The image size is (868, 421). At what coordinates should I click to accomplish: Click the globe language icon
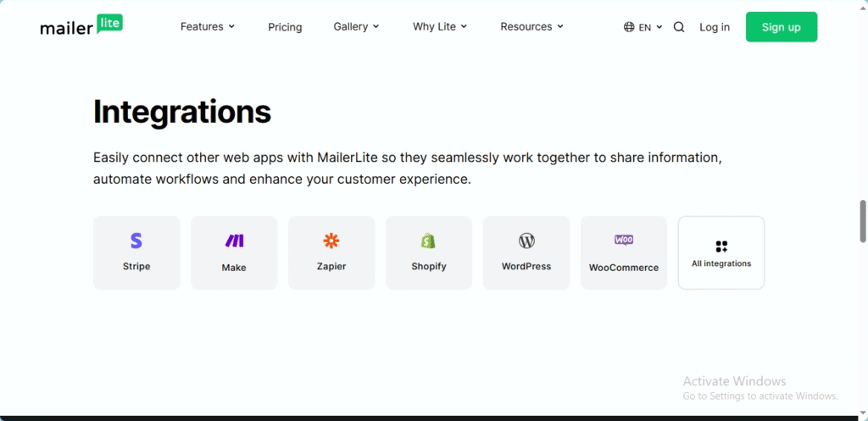pyautogui.click(x=629, y=27)
